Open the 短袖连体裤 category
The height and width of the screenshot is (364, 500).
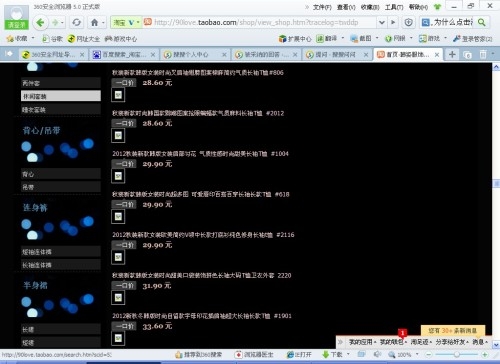coord(61,252)
